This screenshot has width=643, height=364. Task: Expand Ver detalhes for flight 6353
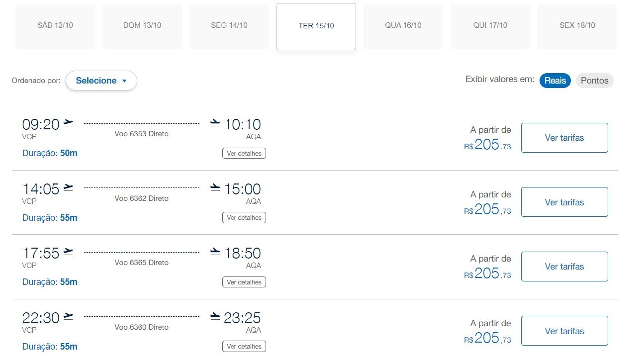coord(244,153)
